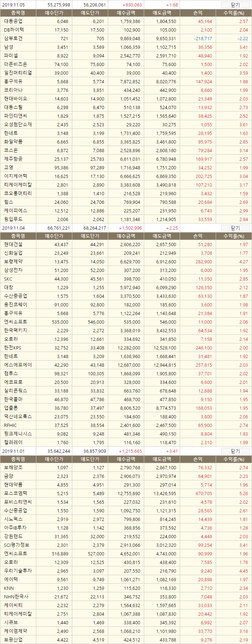Select the RFHIC stock name
This screenshot has width=252, height=644.
[10, 426]
